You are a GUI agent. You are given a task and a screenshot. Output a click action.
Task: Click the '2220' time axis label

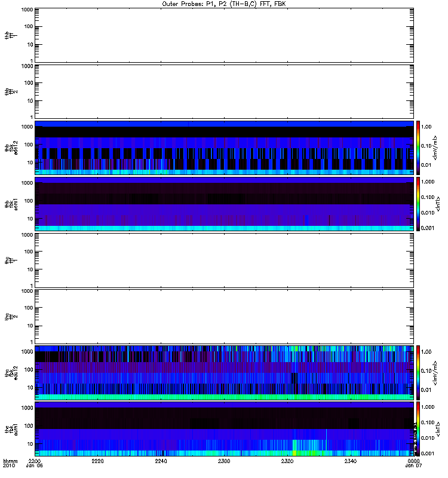pyautogui.click(x=97, y=461)
